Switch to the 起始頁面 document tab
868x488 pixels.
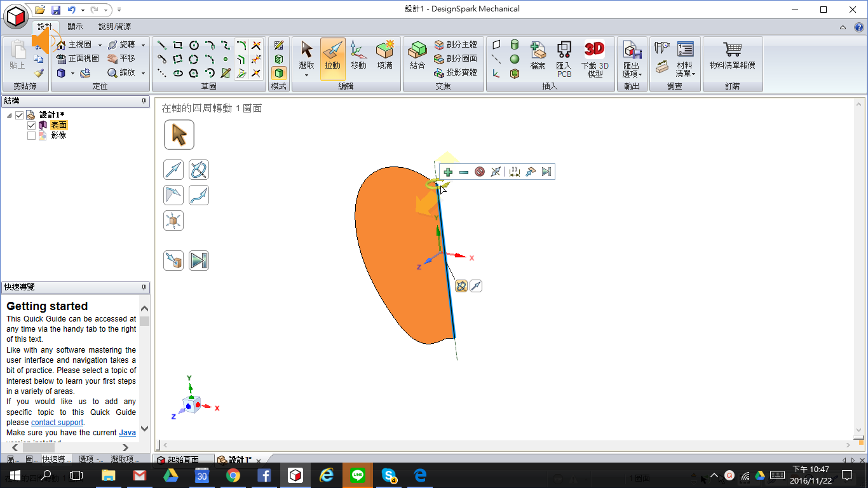[x=183, y=459]
